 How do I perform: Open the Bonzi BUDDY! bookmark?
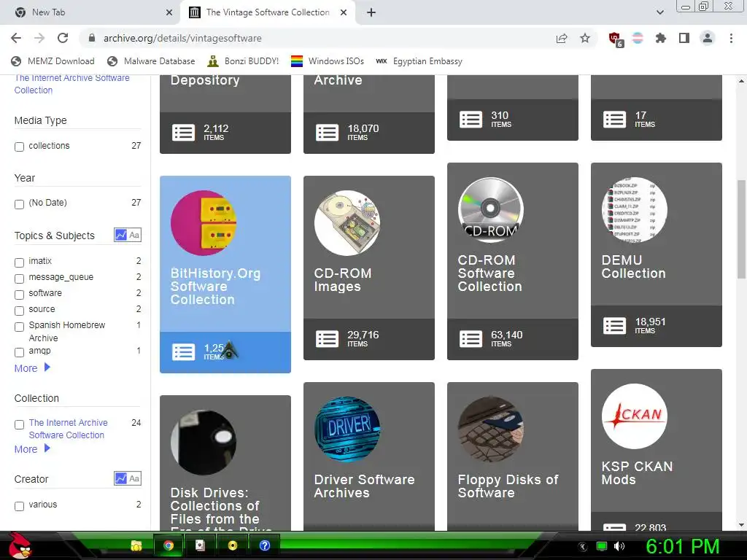tap(243, 61)
